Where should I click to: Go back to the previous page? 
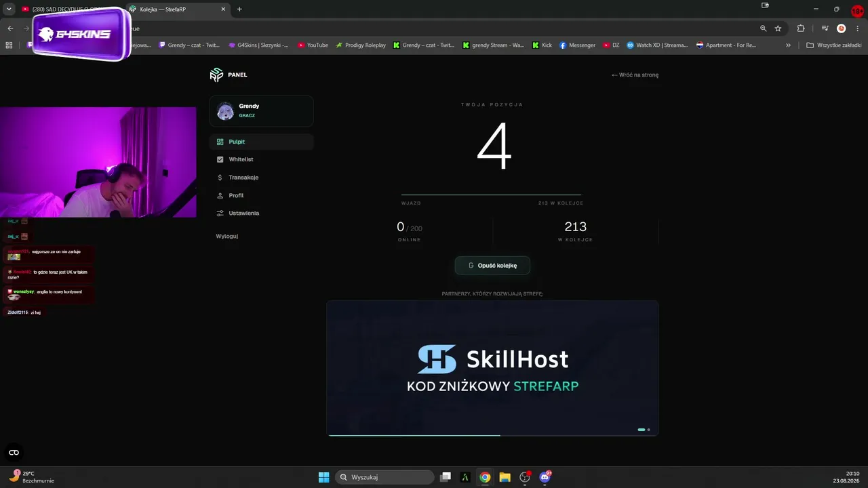pyautogui.click(x=10, y=28)
